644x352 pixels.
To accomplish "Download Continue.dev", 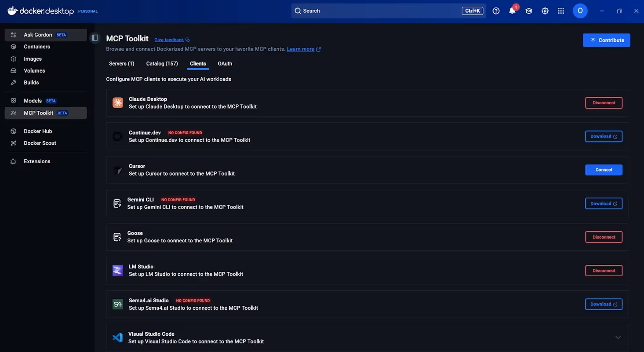I will point(604,136).
